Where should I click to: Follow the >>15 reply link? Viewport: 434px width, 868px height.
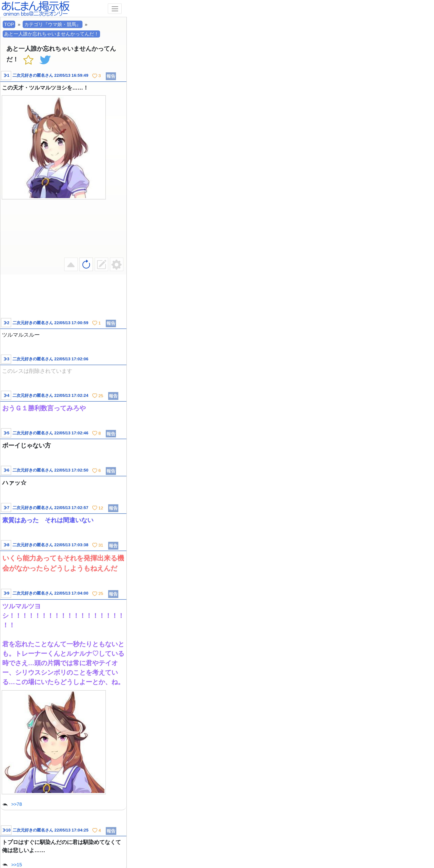(x=17, y=865)
